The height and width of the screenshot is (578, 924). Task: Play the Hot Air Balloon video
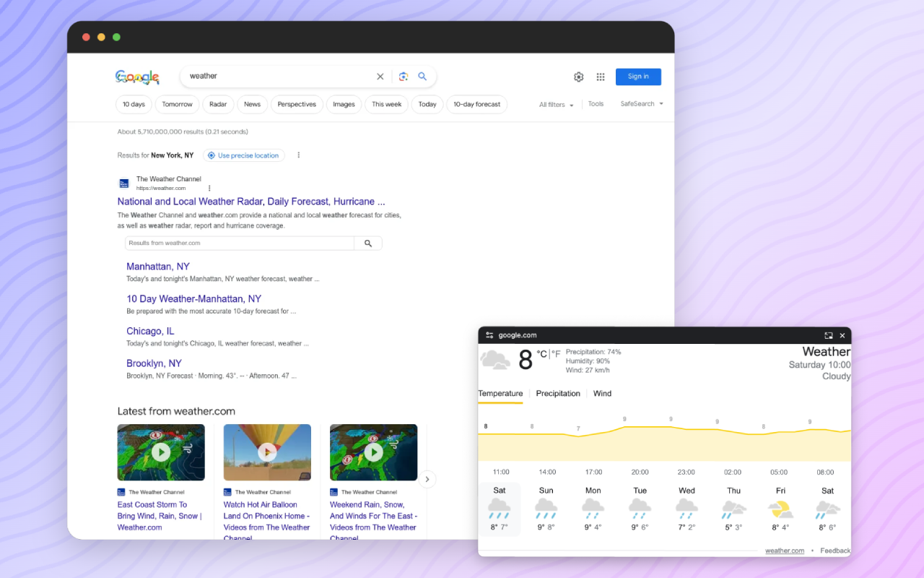coord(267,452)
